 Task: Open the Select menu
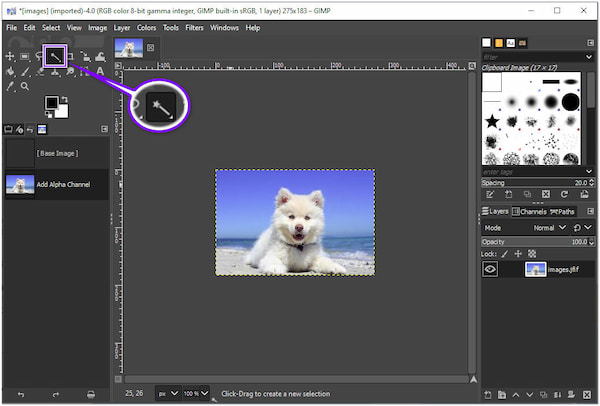pos(51,28)
